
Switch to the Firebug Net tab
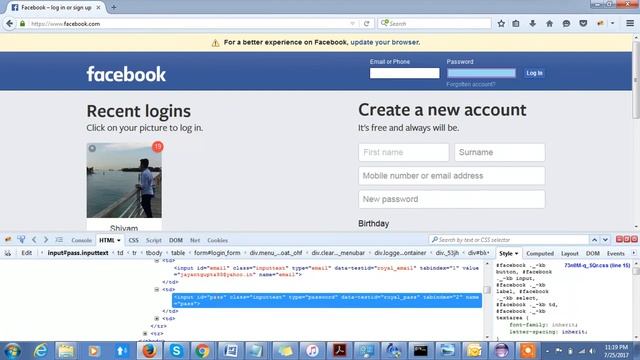[195, 240]
